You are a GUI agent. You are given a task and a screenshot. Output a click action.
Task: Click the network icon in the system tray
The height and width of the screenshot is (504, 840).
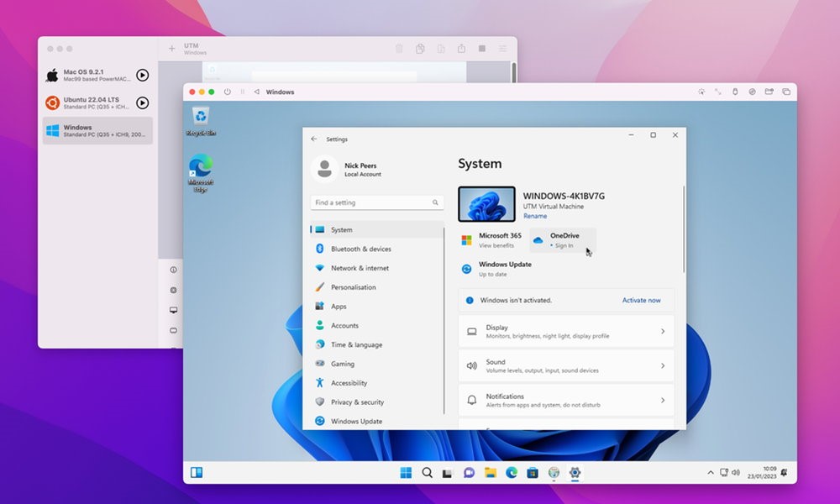[724, 472]
